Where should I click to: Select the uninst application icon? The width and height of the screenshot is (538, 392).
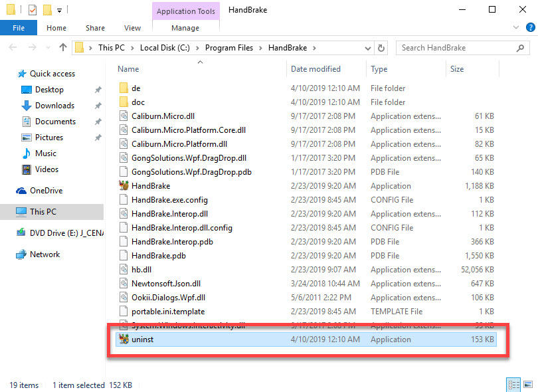click(124, 339)
